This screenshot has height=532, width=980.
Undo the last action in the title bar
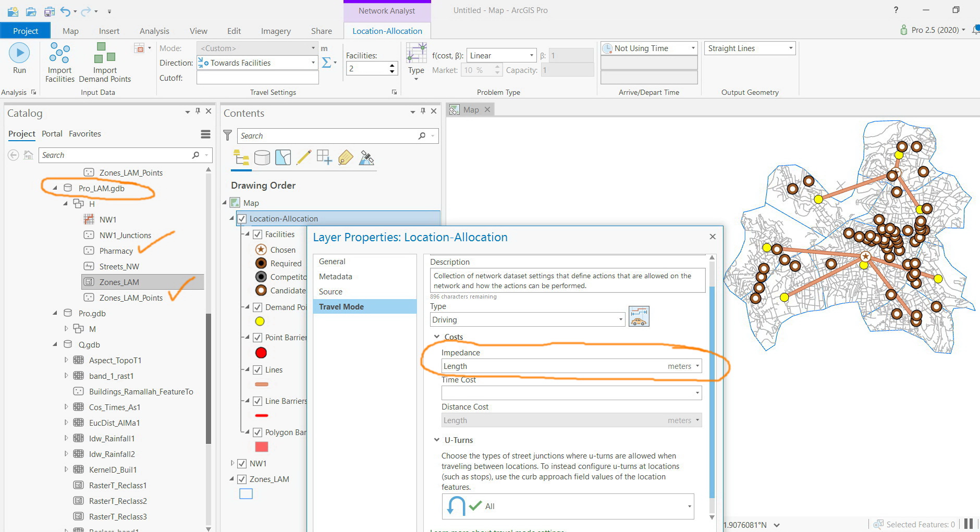tap(65, 11)
